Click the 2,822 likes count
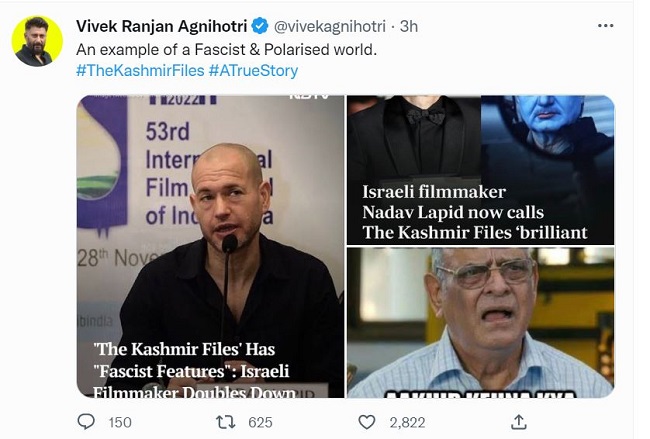Image resolution: width=650 pixels, height=439 pixels. click(x=406, y=423)
